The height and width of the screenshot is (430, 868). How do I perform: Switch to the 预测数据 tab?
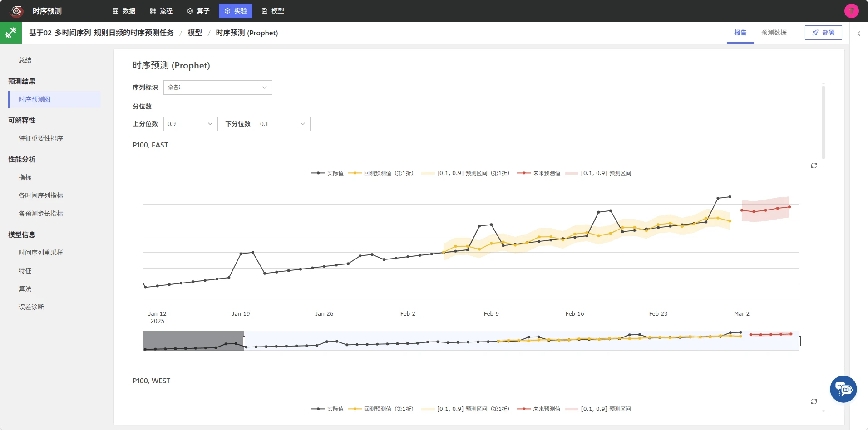tap(774, 33)
